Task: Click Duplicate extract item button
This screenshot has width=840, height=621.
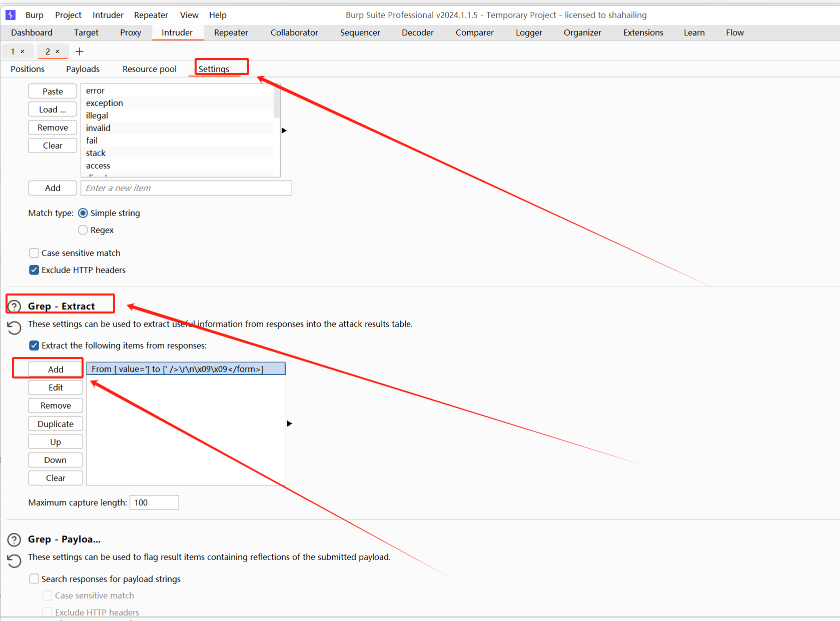Action: coord(56,424)
